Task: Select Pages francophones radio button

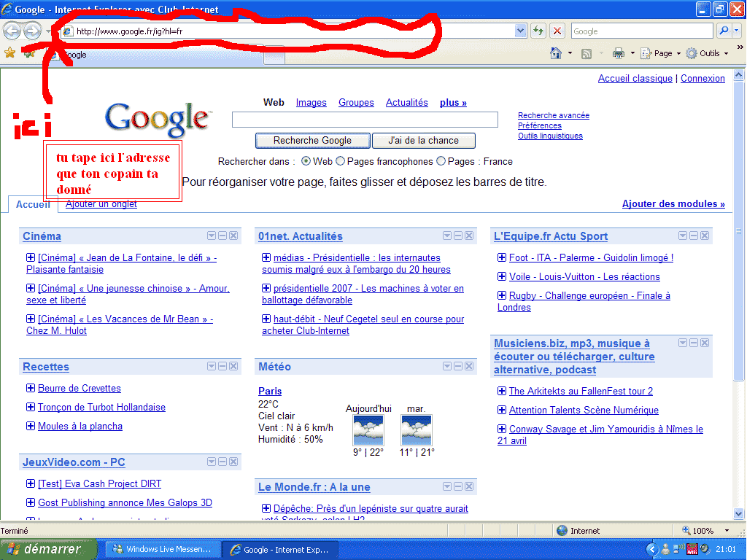Action: [340, 161]
